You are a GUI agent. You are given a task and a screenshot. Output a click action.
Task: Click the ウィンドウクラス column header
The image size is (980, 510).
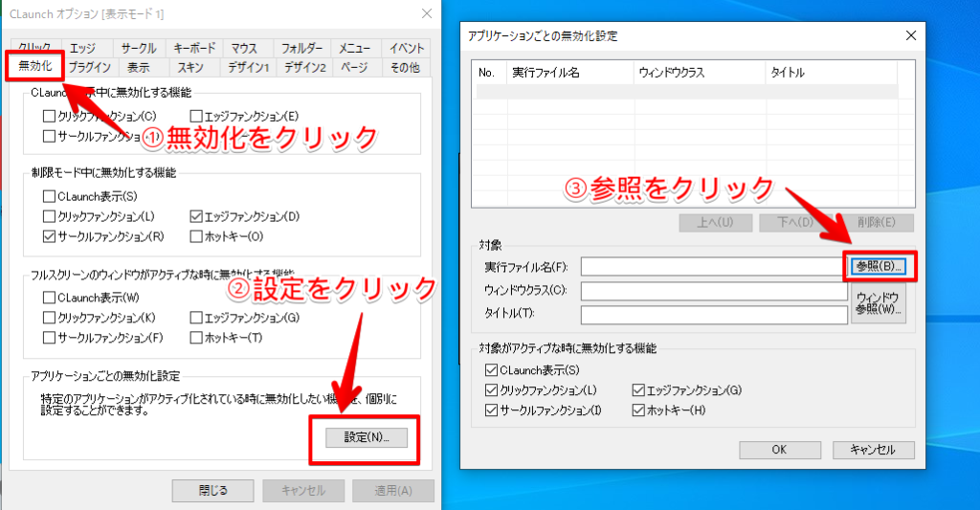[700, 73]
